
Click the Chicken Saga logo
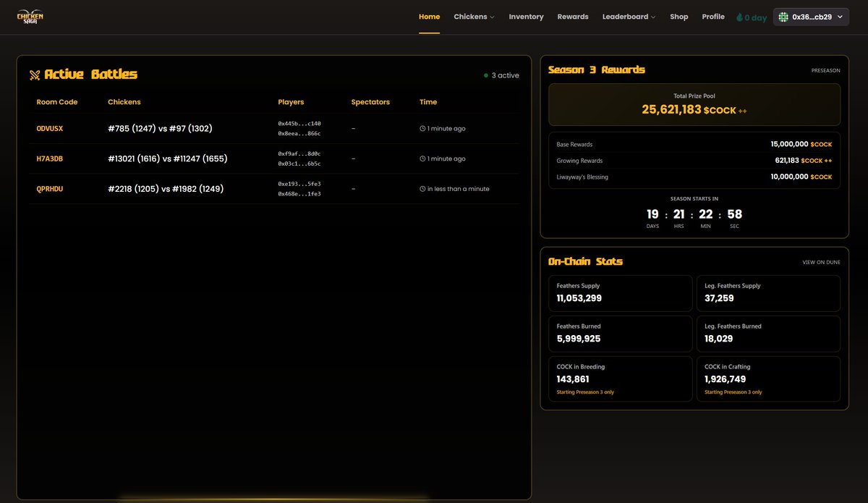30,17
